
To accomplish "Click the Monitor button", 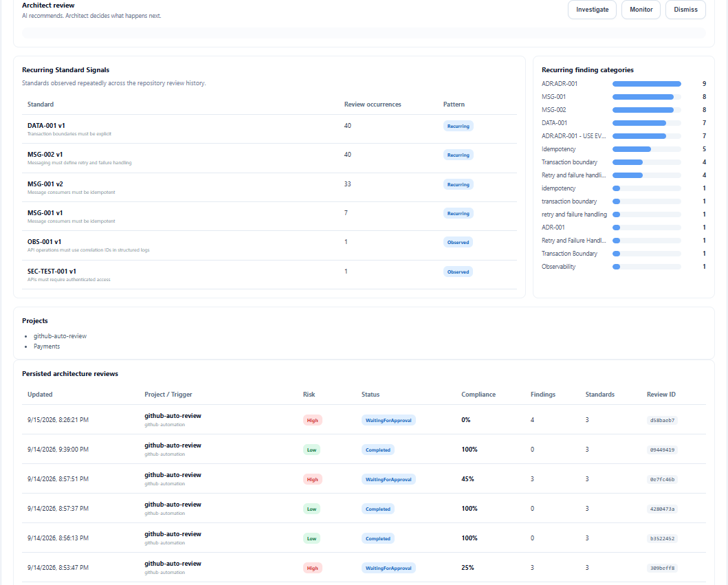I will (x=641, y=10).
